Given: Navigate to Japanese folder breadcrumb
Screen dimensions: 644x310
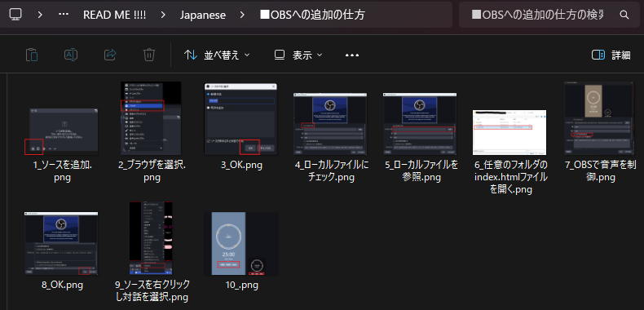Looking at the screenshot, I should (203, 15).
